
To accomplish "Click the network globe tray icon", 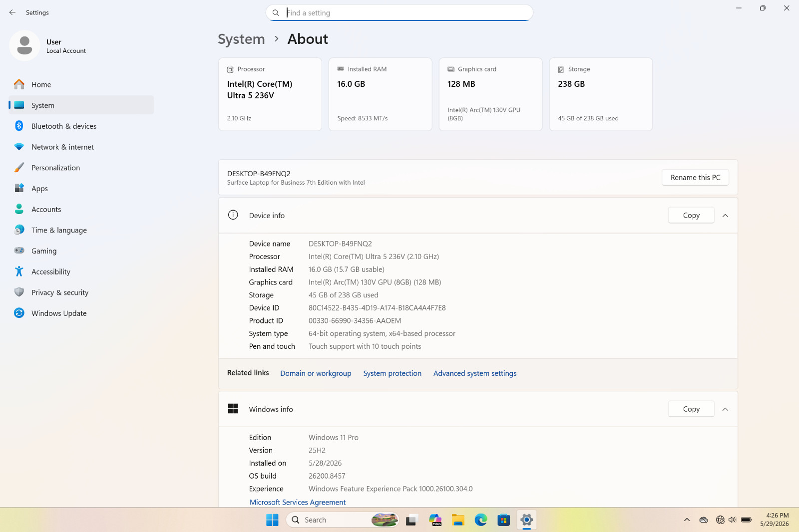I will [x=720, y=520].
